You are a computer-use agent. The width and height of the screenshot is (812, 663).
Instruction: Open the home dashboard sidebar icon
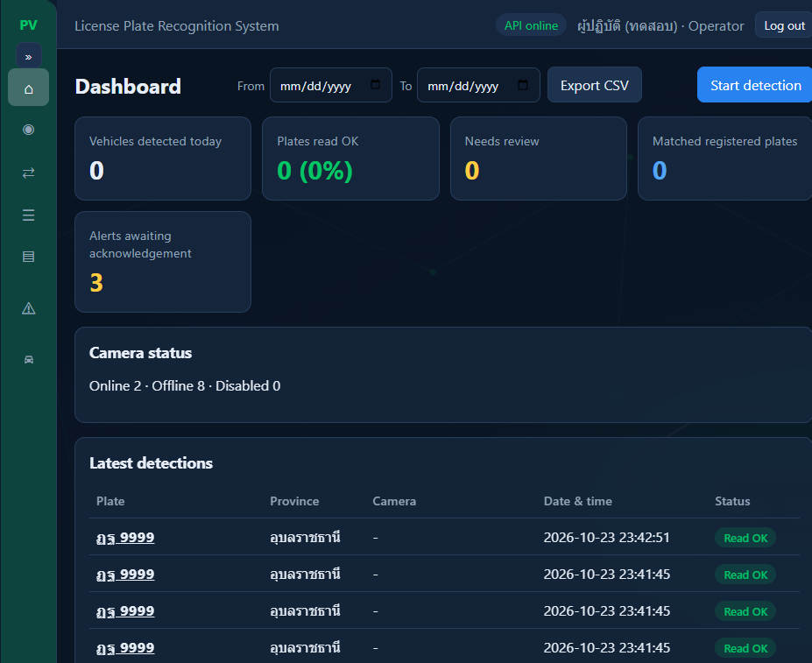(x=29, y=88)
